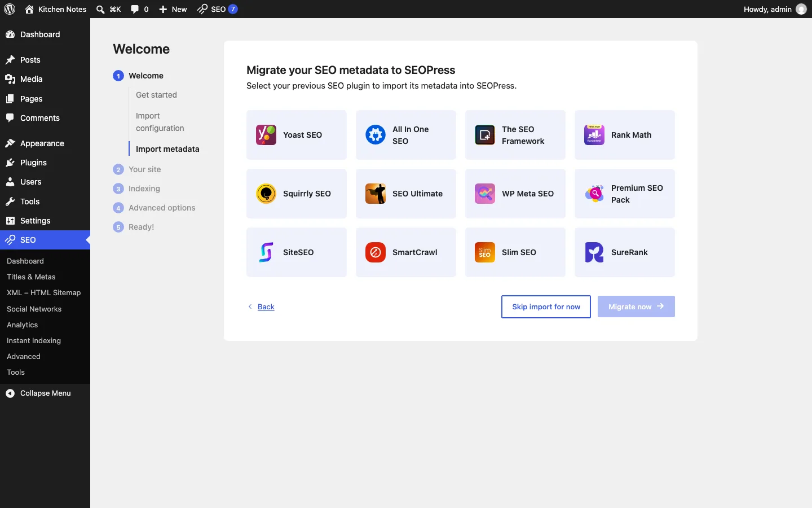Select the Premium SEO Pack logo icon
The image size is (812, 508).
pyautogui.click(x=594, y=194)
